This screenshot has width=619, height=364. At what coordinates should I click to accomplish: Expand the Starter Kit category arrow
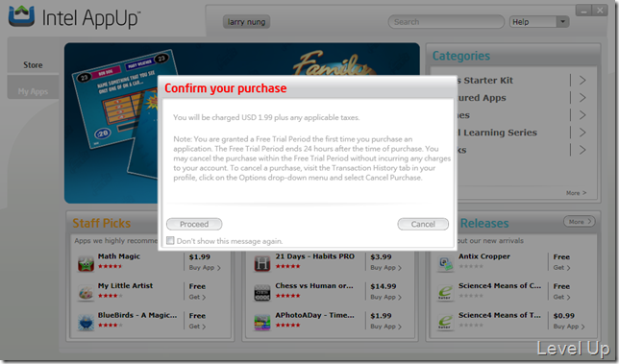pos(582,80)
